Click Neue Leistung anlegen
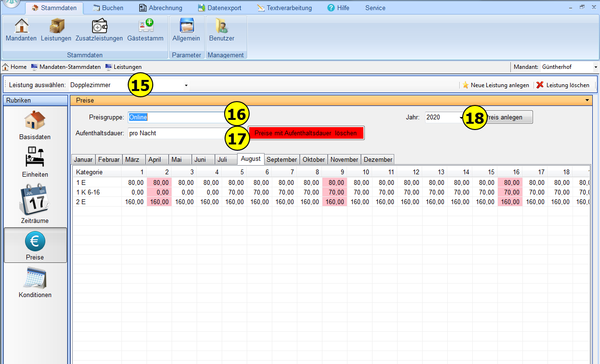Viewport: 600px width, 364px height. [x=495, y=85]
